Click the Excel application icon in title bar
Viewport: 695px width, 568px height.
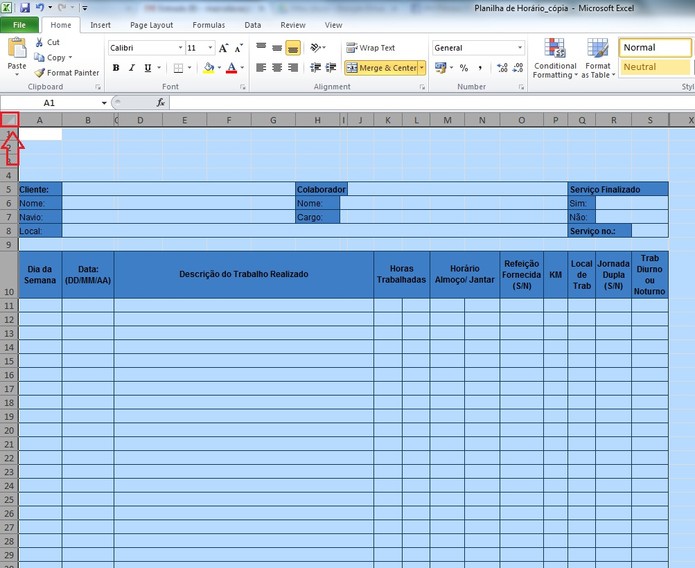7,8
